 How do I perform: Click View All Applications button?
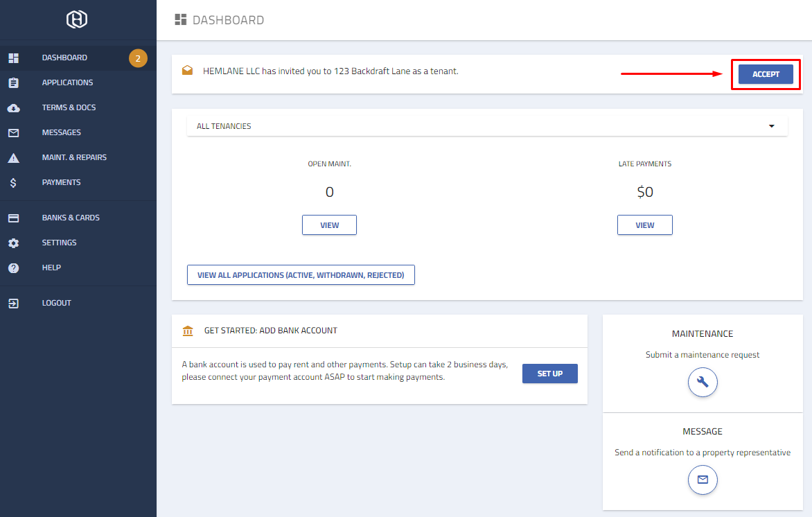[x=301, y=275]
